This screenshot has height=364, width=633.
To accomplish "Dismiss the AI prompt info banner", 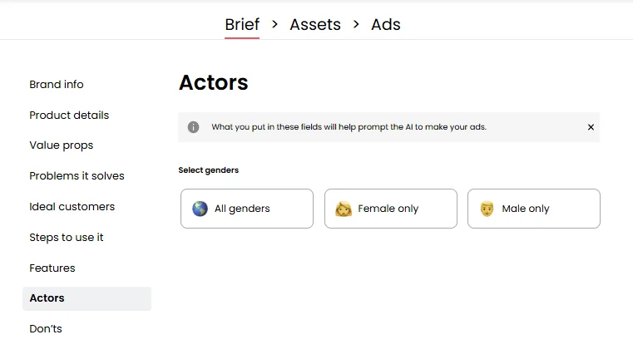I will pos(591,127).
